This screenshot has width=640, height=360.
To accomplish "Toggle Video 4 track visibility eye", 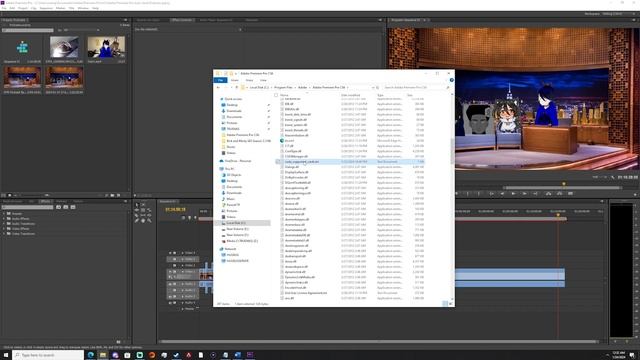I will 170,253.
